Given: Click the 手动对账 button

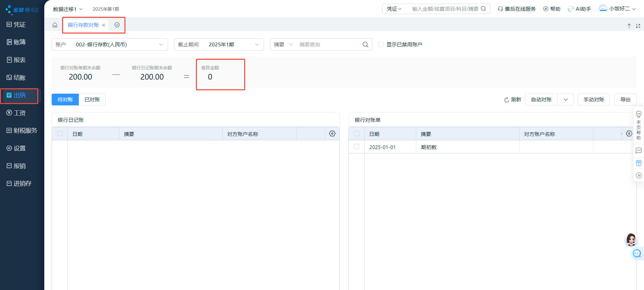Looking at the screenshot, I should [593, 100].
